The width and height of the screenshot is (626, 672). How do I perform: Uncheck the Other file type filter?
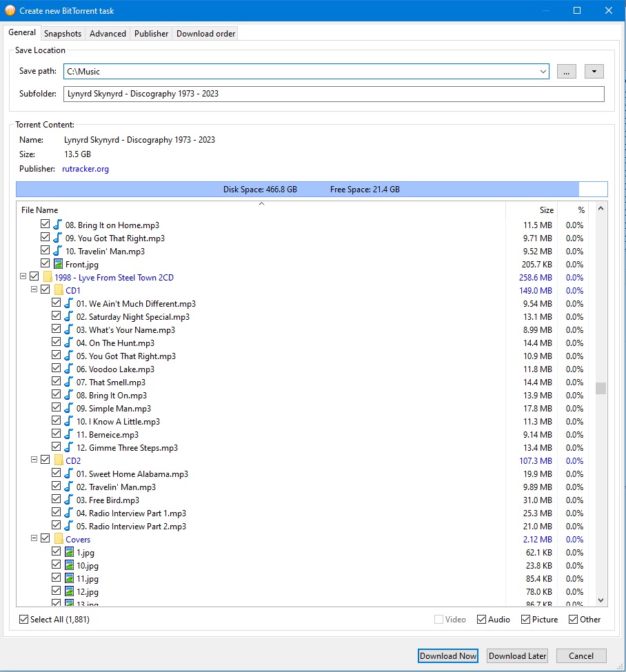point(574,620)
